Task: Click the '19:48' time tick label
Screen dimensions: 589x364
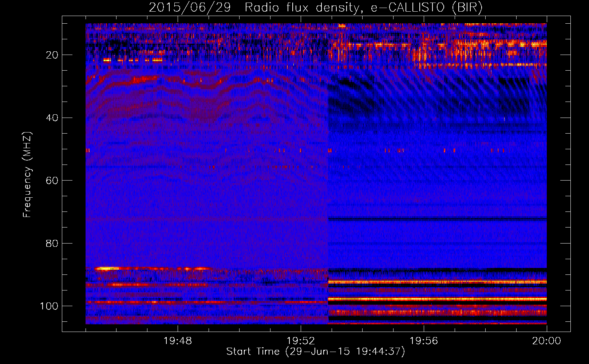Action: pyautogui.click(x=178, y=341)
